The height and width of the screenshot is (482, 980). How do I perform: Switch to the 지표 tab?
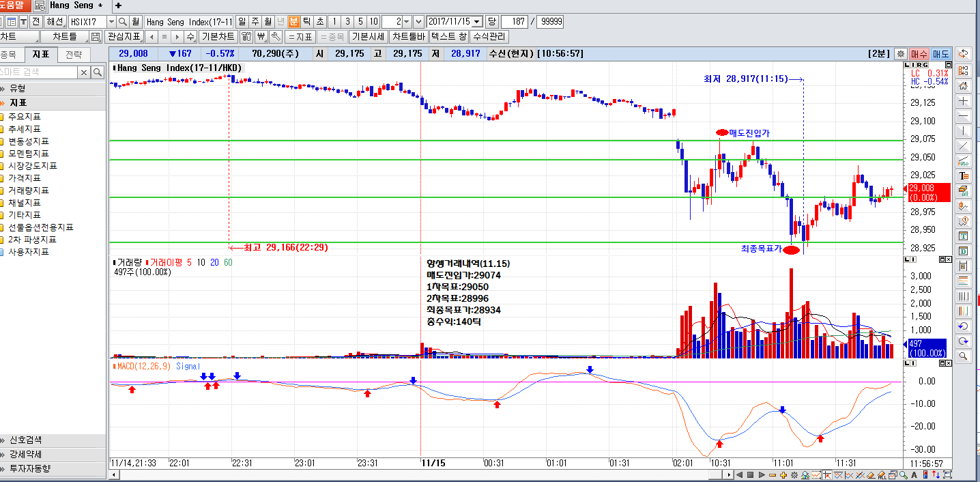coord(40,55)
